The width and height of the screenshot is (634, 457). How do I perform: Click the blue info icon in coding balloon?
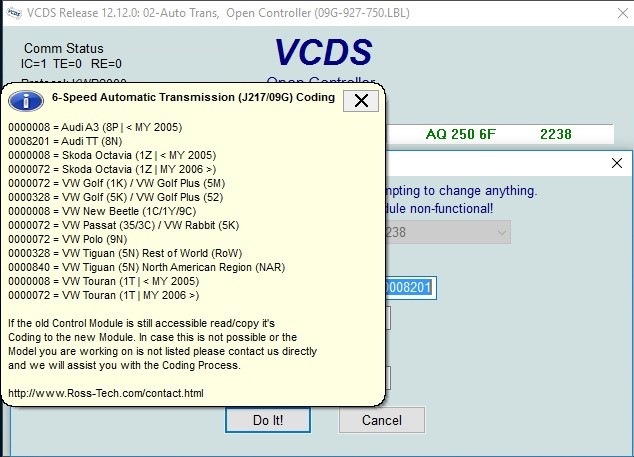tap(26, 101)
